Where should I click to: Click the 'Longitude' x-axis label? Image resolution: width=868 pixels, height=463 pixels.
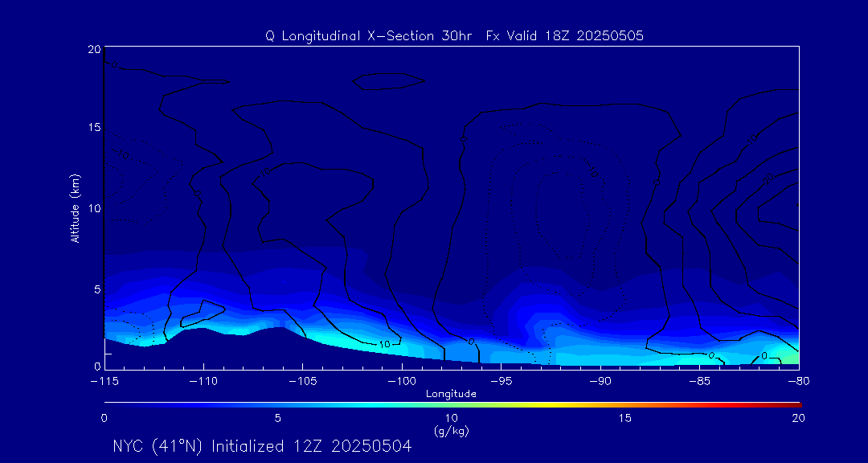pyautogui.click(x=451, y=394)
